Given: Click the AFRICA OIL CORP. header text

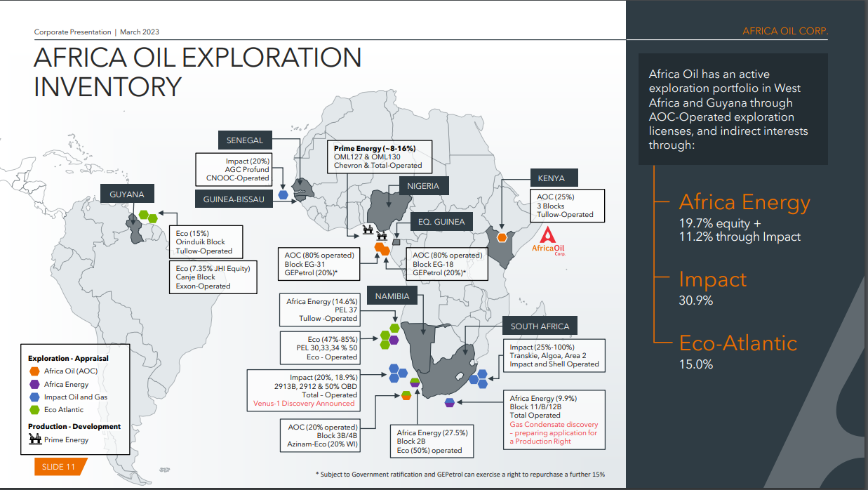Looking at the screenshot, I should point(785,32).
